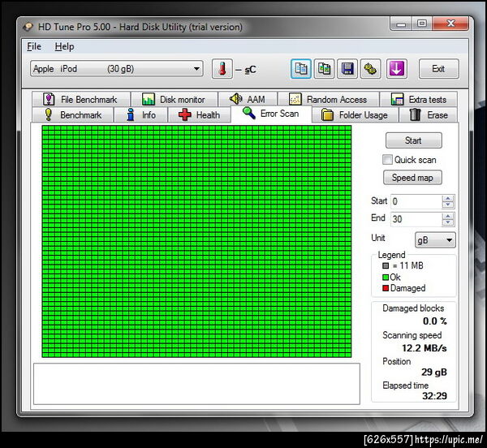Click the purple download arrow icon

[397, 69]
